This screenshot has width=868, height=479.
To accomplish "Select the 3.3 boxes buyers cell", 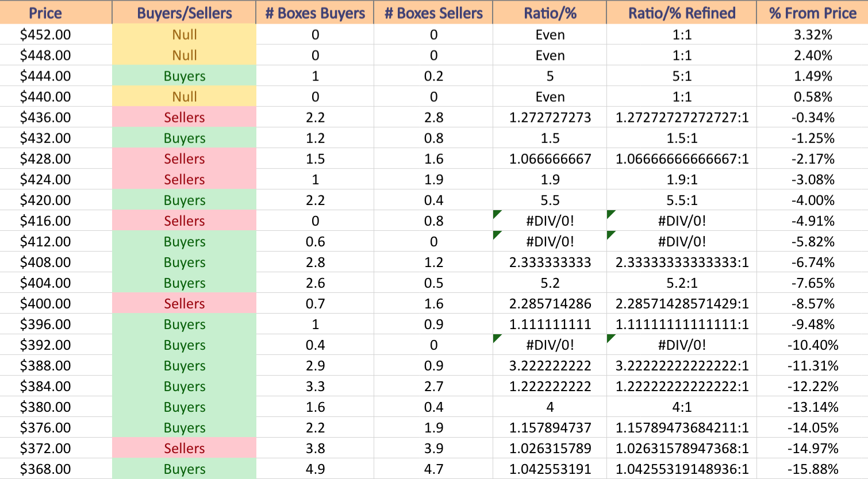I will 315,386.
